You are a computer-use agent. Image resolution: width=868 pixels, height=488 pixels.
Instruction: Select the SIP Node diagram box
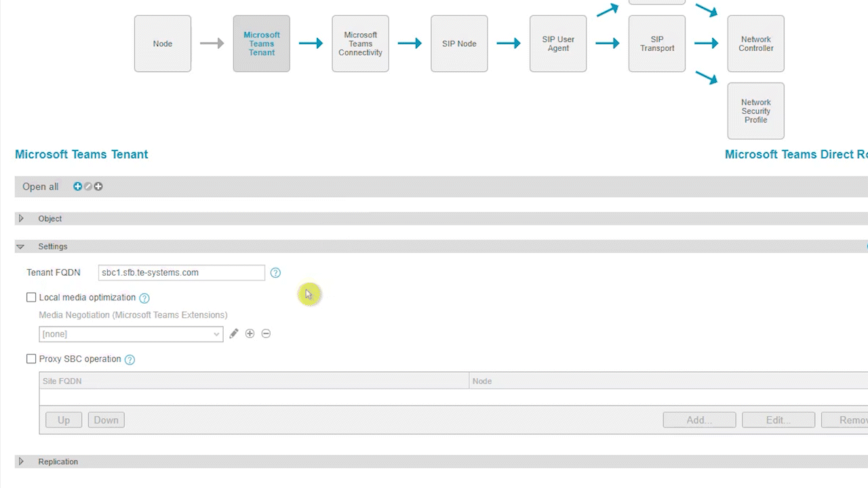tap(459, 43)
